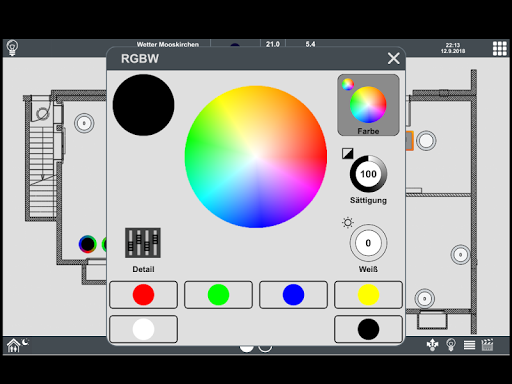
Task: Click the saturation contrast square icon
Action: [x=347, y=153]
